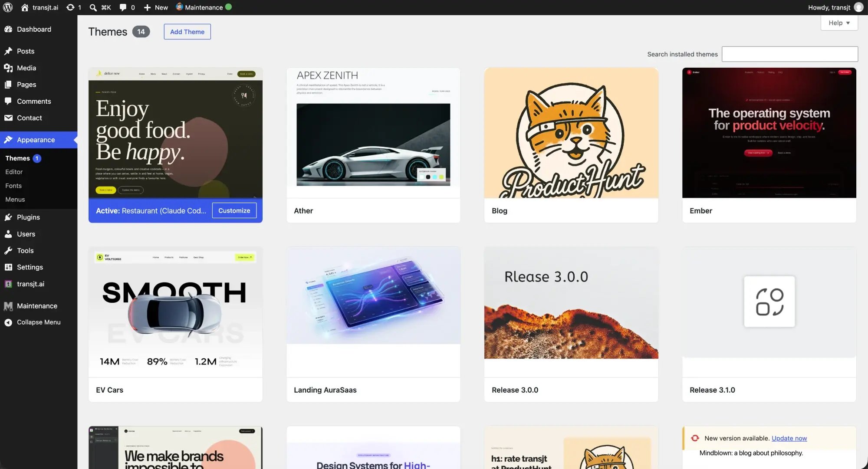
Task: Open the search command palette icon
Action: [93, 7]
